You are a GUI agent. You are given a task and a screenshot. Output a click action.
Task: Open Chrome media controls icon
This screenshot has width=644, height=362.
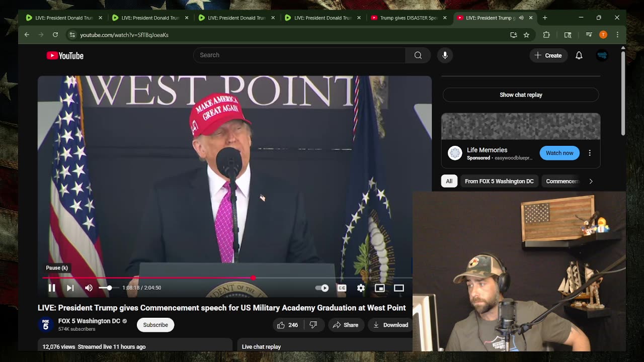(x=589, y=35)
